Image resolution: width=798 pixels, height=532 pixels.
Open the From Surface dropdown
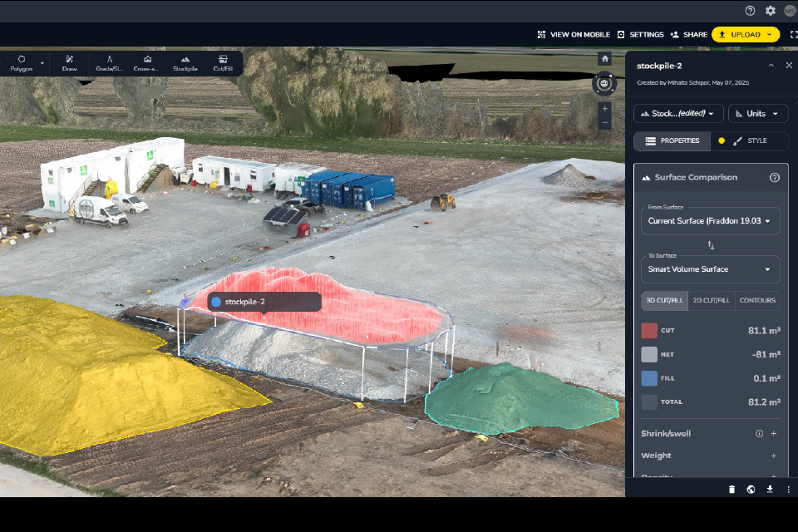pos(710,221)
